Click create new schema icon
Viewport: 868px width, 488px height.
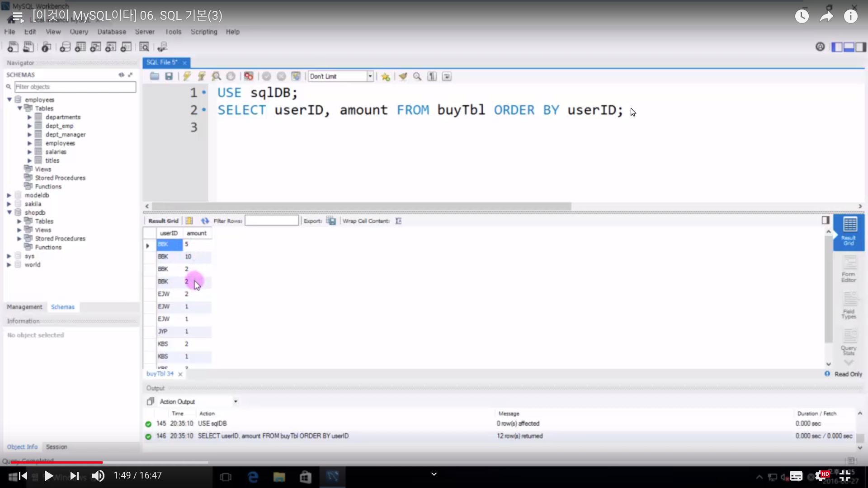(x=65, y=47)
